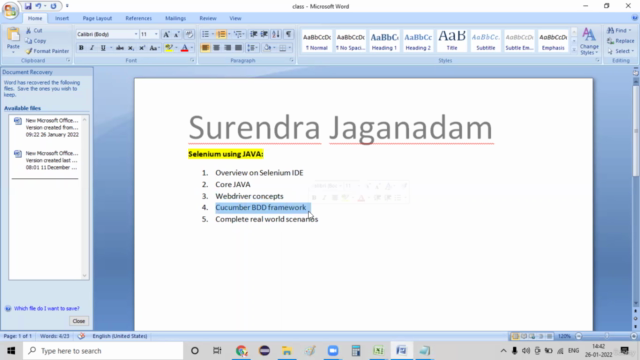Viewport: 640px width, 360px height.
Task: Align text left
Action: pos(205,48)
